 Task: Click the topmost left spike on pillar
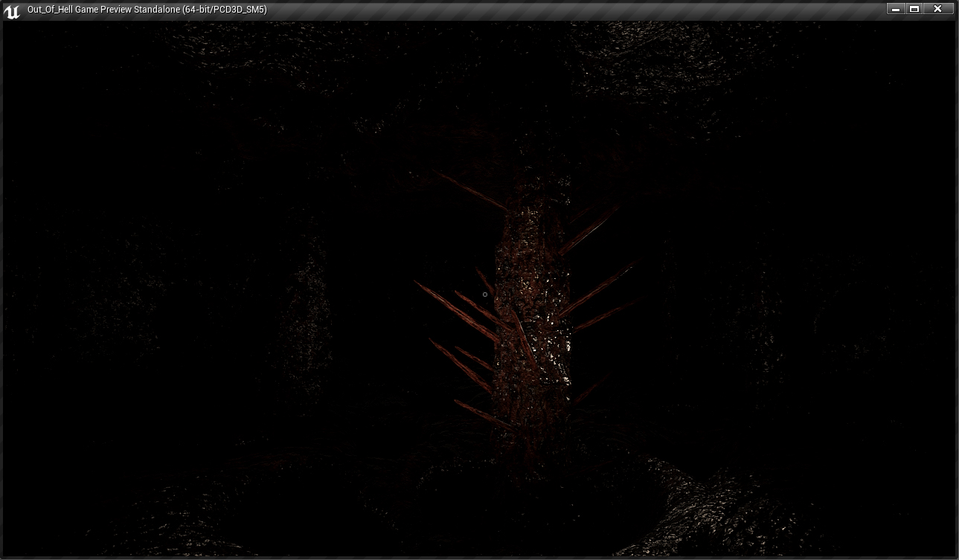(x=469, y=190)
